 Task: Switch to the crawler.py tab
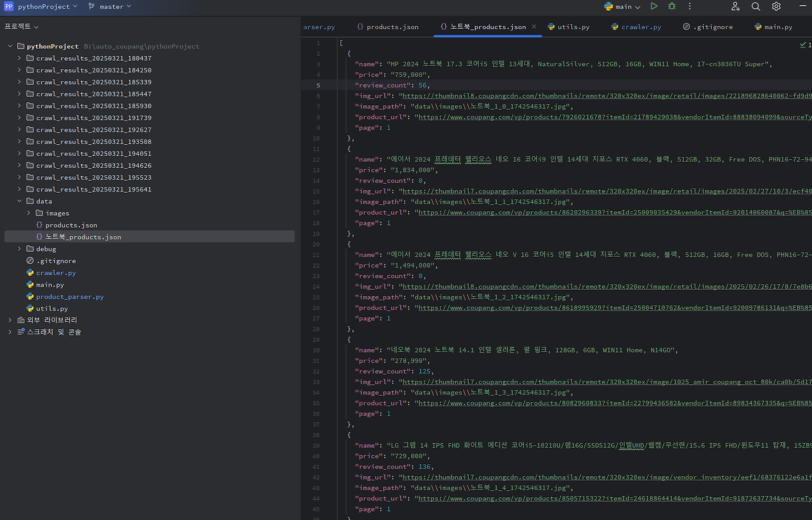(641, 27)
